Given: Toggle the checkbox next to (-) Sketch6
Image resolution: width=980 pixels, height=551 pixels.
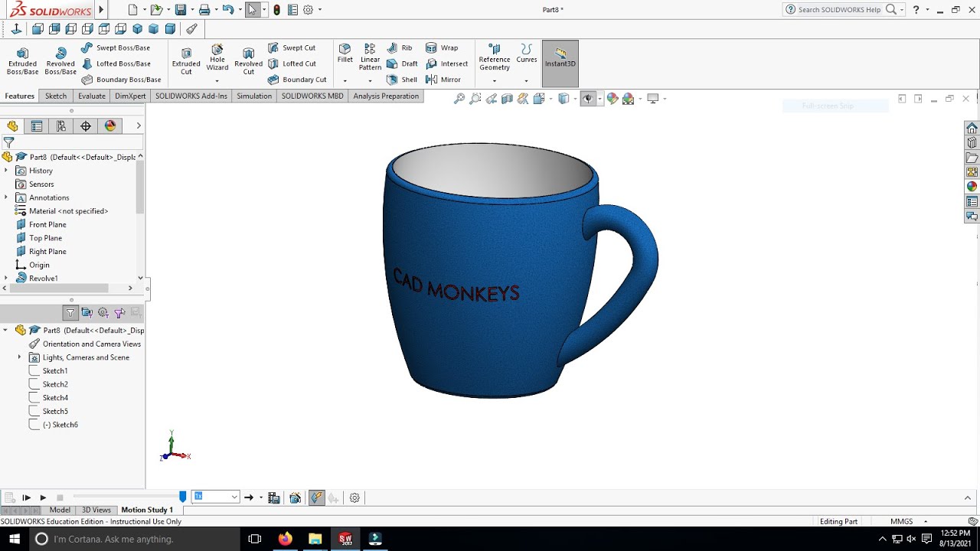Looking at the screenshot, I should (34, 424).
